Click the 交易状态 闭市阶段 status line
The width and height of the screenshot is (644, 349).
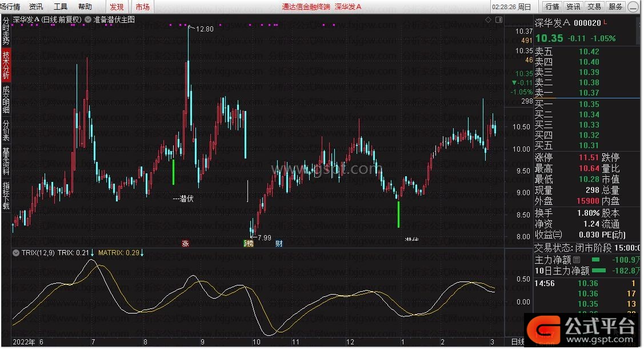tap(587, 248)
